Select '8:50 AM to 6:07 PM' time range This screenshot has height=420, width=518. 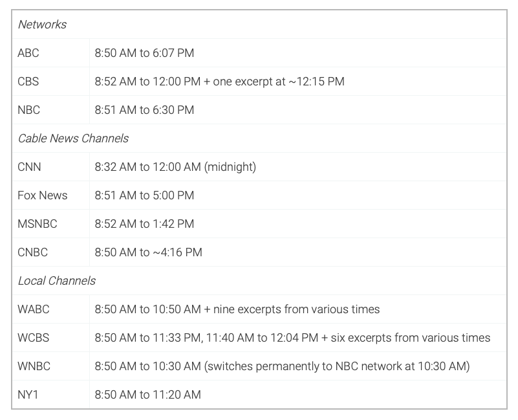[144, 53]
